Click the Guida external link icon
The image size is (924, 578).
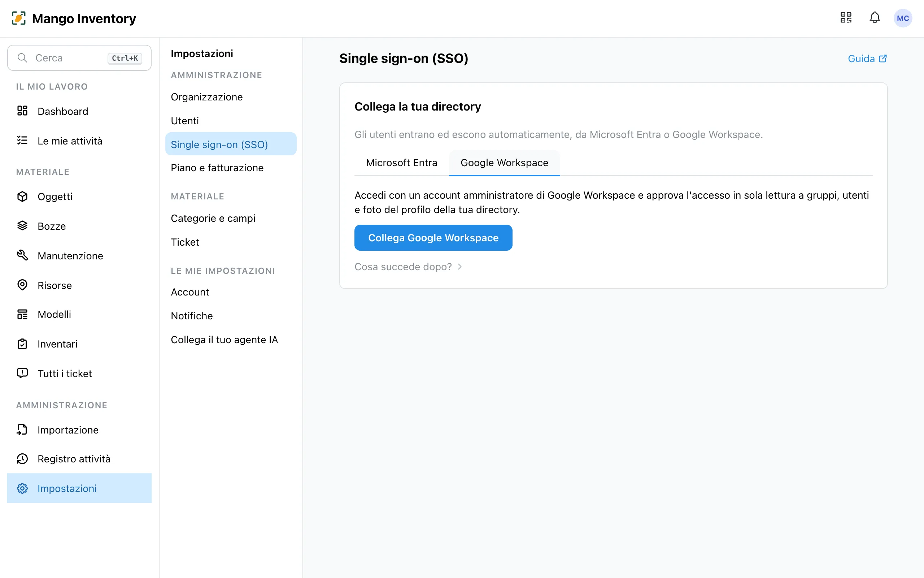pyautogui.click(x=883, y=59)
